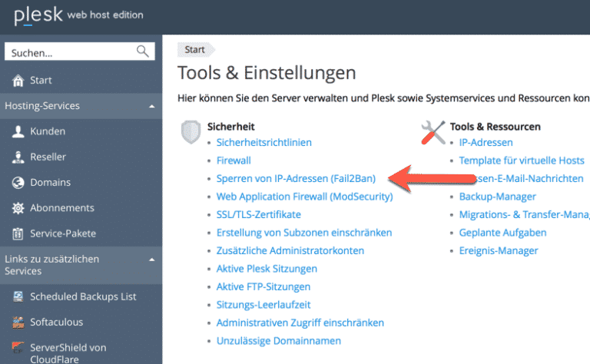Collapse the Hosting-Services sidebar section
590x364 pixels.
(x=151, y=106)
